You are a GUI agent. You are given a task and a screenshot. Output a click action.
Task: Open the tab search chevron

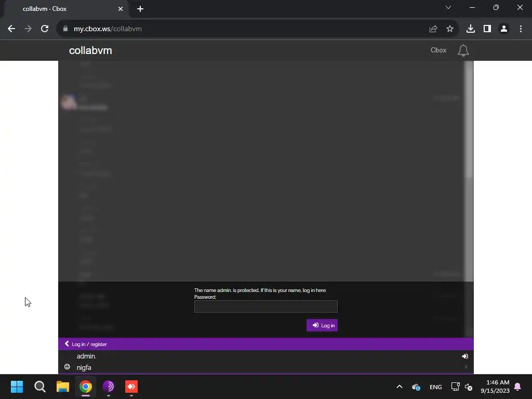coord(448,7)
